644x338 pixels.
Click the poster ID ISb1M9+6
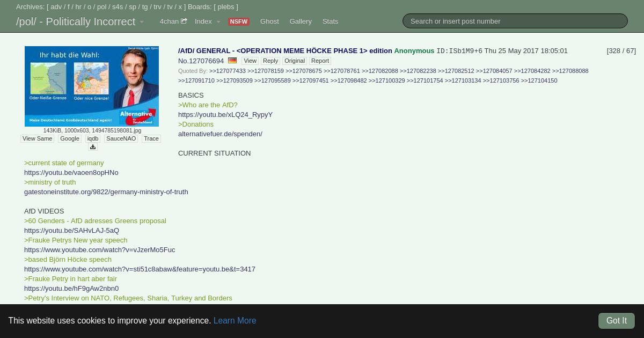click(x=459, y=50)
